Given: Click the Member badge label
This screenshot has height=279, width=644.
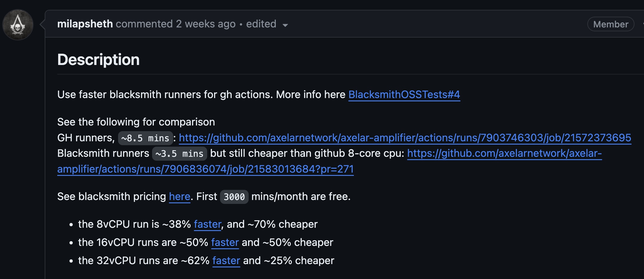Looking at the screenshot, I should tap(611, 24).
